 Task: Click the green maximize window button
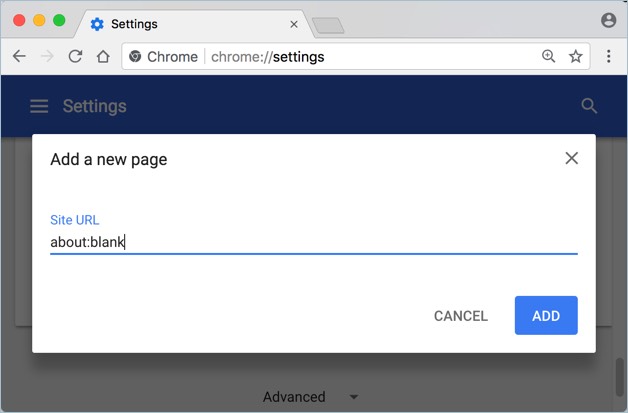(x=59, y=20)
